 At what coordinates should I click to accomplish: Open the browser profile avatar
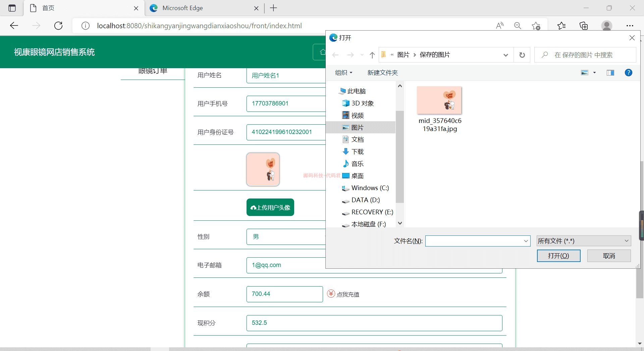click(x=606, y=26)
